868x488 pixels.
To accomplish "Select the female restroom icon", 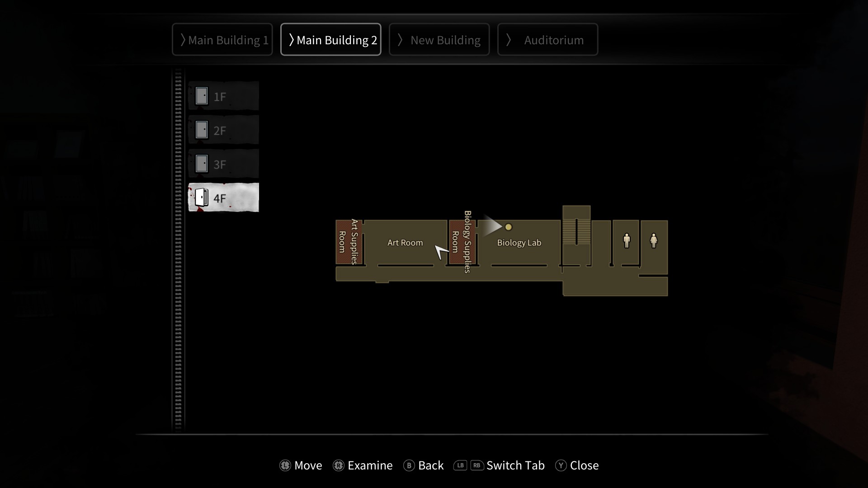I will (653, 241).
